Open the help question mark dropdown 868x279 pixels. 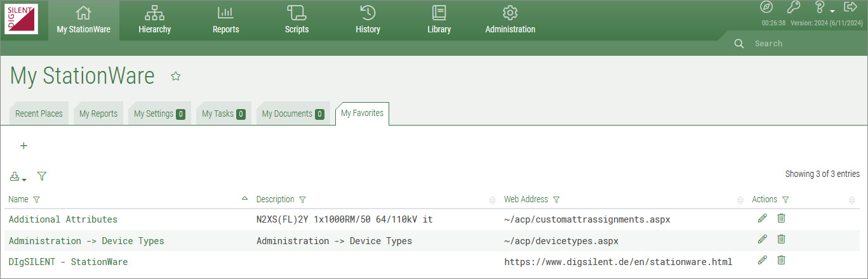pyautogui.click(x=824, y=8)
